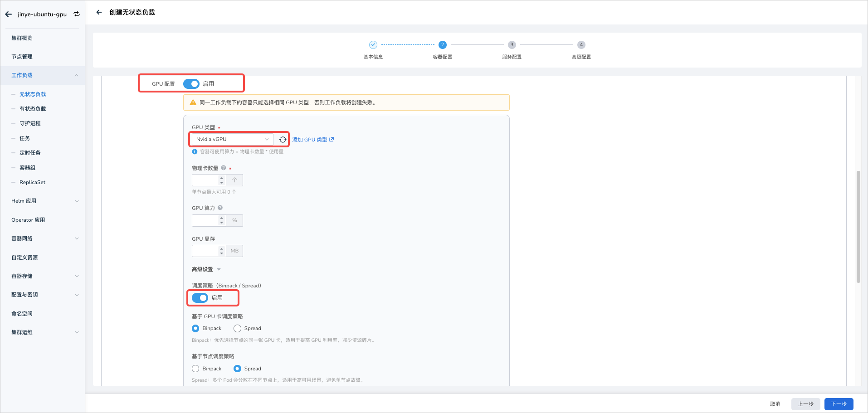This screenshot has width=868, height=413.
Task: Collapse the 工作负载 menu
Action: 76,75
